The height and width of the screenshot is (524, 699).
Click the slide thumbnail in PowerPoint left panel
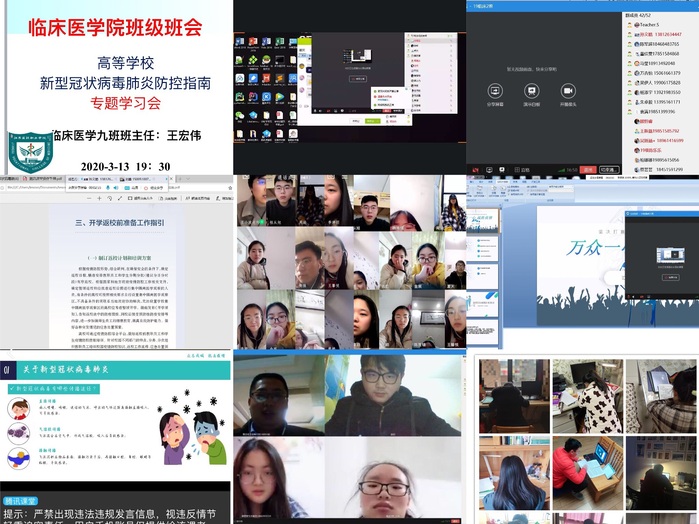(481, 222)
